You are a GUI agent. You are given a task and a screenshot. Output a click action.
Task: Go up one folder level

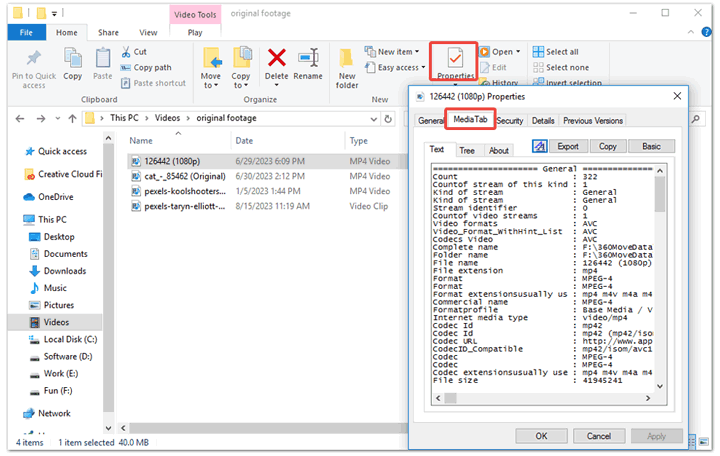point(72,118)
